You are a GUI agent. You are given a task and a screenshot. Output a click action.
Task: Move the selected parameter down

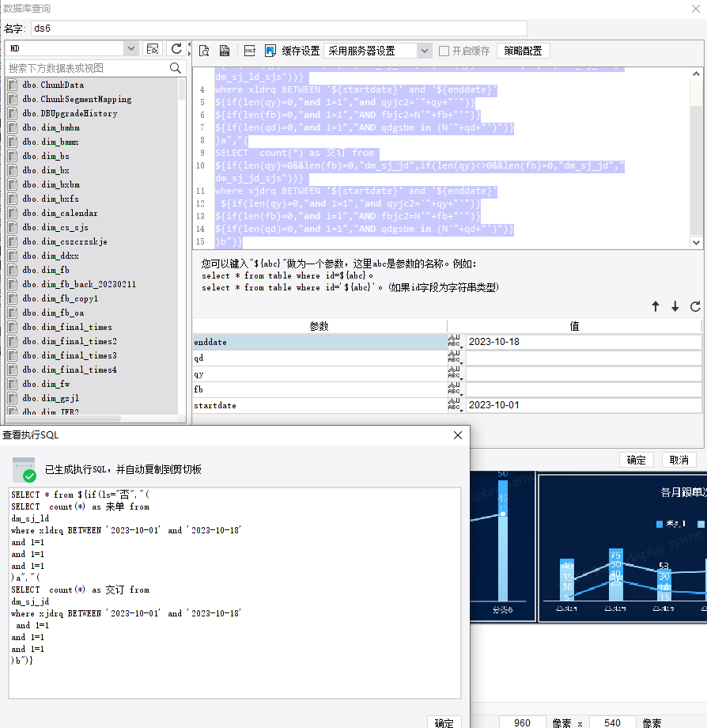pos(675,306)
